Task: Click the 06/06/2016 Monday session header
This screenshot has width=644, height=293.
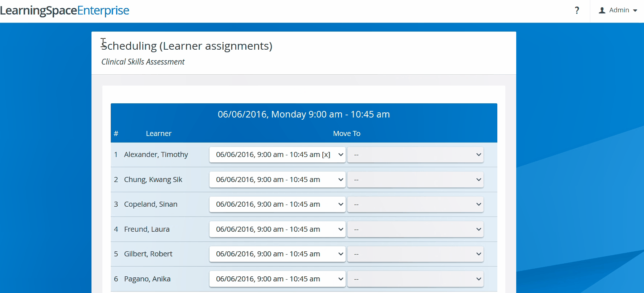Action: pos(304,115)
